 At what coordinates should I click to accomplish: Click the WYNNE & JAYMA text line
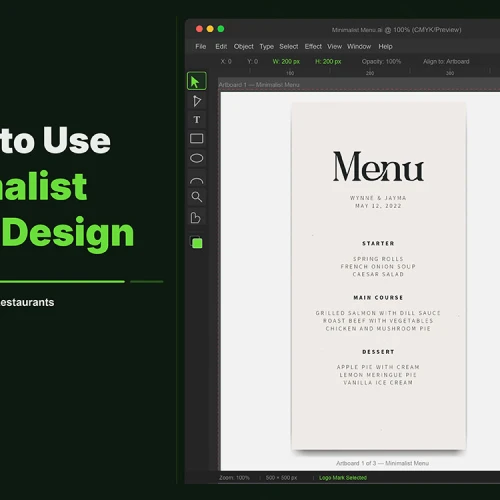pyautogui.click(x=378, y=198)
